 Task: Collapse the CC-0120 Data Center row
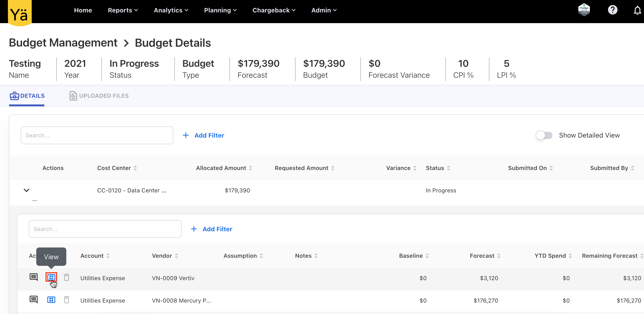(x=26, y=190)
